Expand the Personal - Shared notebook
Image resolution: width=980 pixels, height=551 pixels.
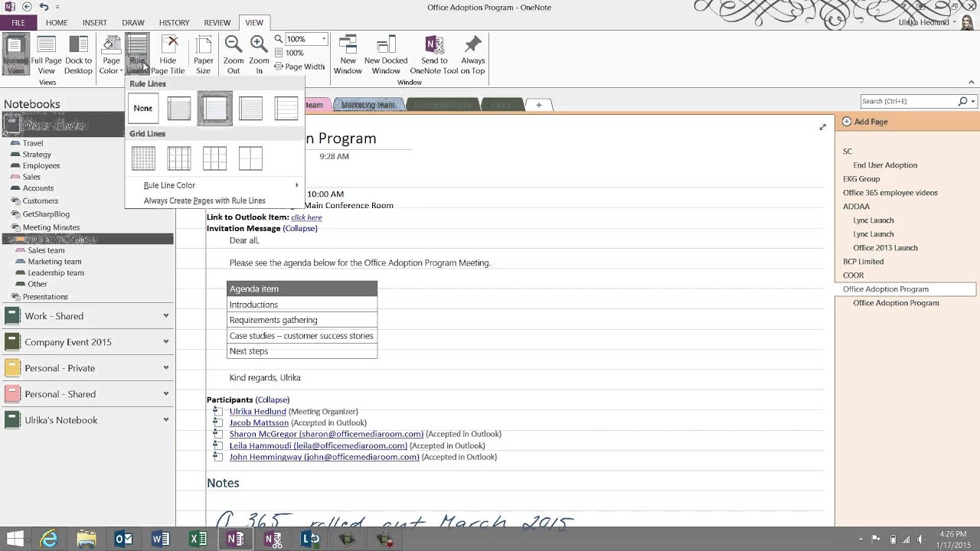point(166,394)
